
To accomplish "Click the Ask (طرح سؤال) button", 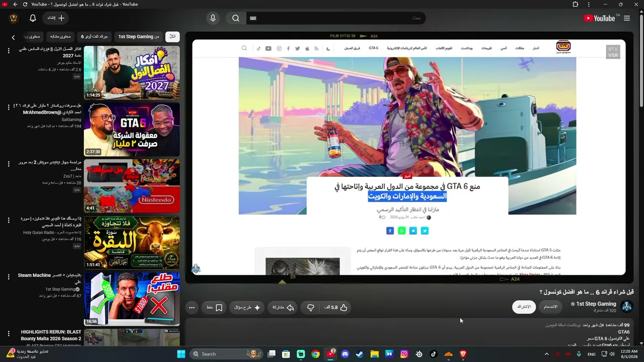I will [248, 307].
